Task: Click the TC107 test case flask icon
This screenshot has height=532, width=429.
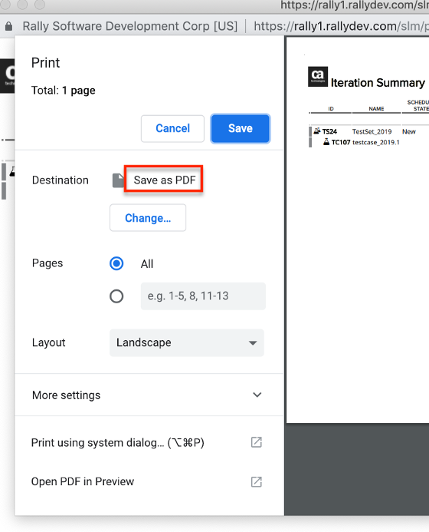Action: pyautogui.click(x=326, y=141)
